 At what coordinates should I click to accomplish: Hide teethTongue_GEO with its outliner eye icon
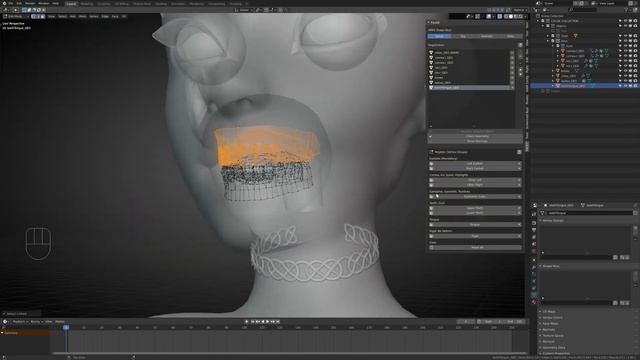coord(625,86)
